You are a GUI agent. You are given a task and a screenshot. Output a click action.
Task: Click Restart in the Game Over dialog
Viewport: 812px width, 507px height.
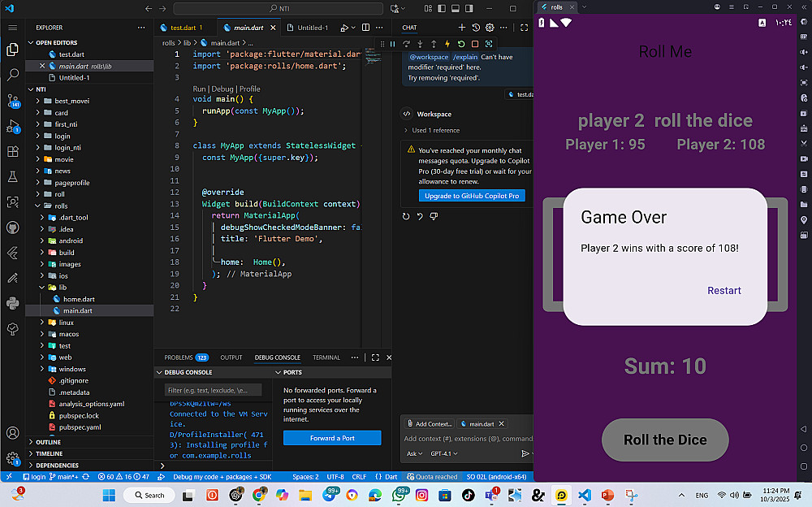point(723,291)
